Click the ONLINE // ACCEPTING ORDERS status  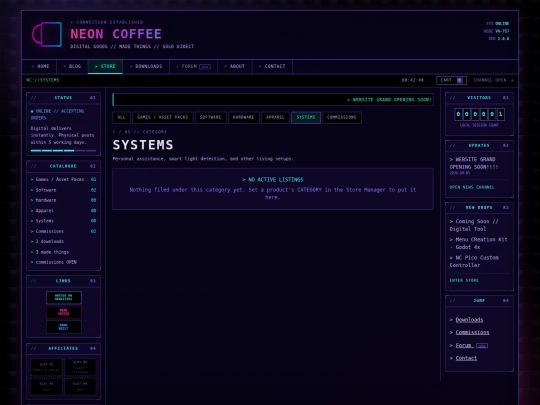[x=57, y=114]
